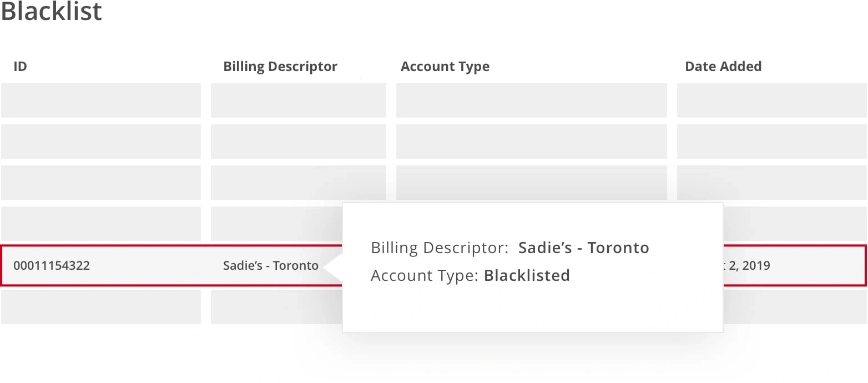
Task: Sort by Date Added column header
Action: coord(723,67)
